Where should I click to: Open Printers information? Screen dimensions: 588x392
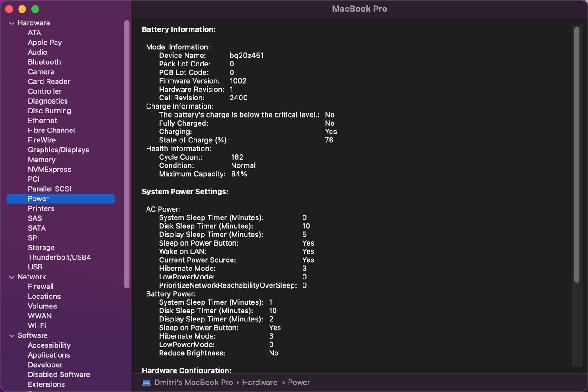(x=41, y=208)
